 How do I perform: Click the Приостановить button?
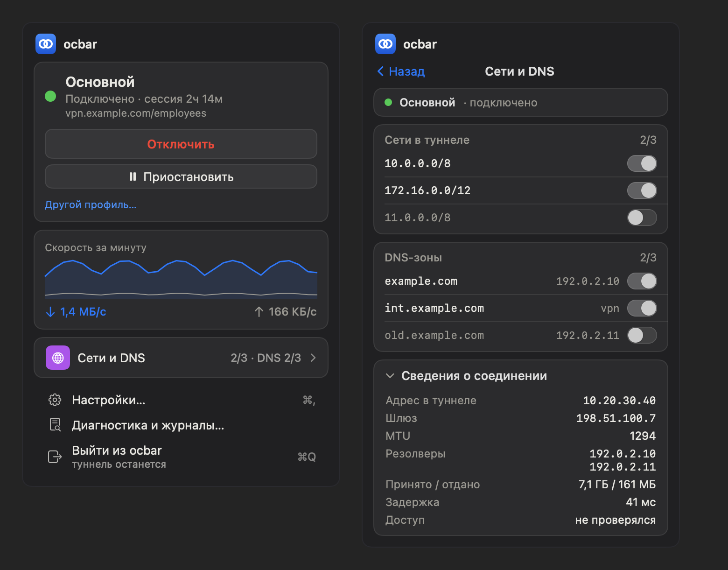(181, 176)
